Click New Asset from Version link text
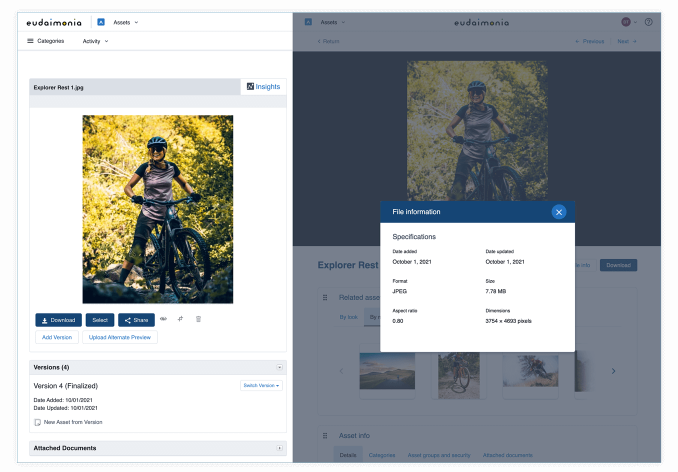The width and height of the screenshot is (678, 472). pyautogui.click(x=73, y=422)
